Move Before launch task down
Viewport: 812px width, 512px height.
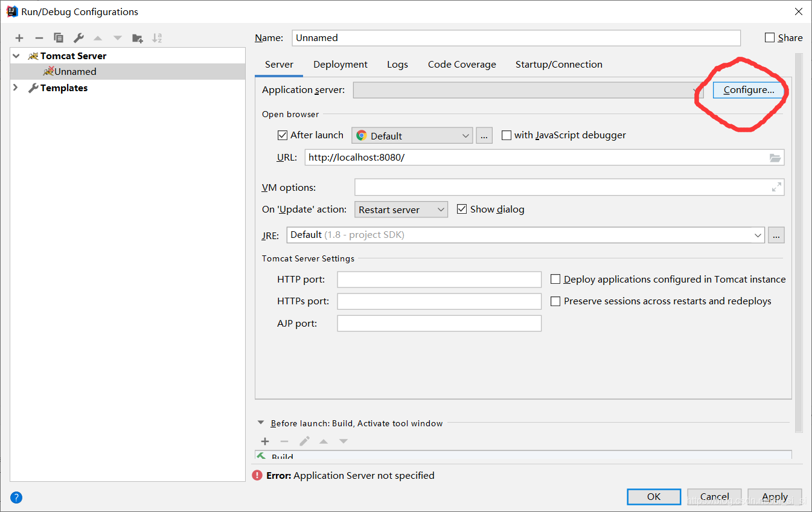tap(344, 441)
